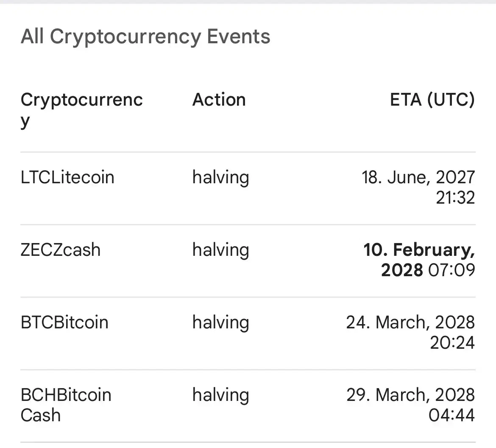Click halving in the Bitcoin Cash row
Screen dimensions: 496x448
click(x=220, y=395)
